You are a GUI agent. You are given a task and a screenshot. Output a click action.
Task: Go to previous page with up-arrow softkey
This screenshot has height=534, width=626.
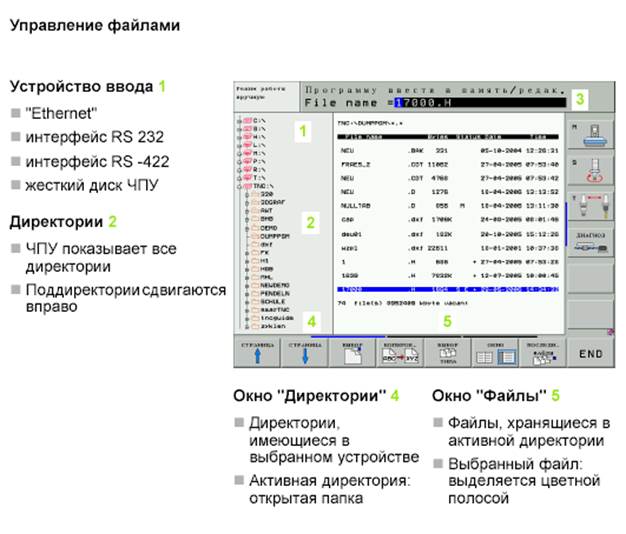(x=258, y=353)
